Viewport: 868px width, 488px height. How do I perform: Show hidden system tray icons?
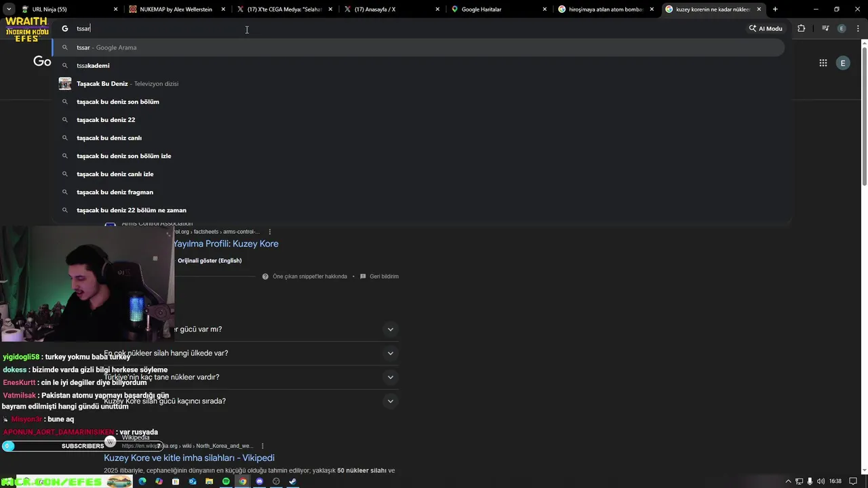point(788,481)
